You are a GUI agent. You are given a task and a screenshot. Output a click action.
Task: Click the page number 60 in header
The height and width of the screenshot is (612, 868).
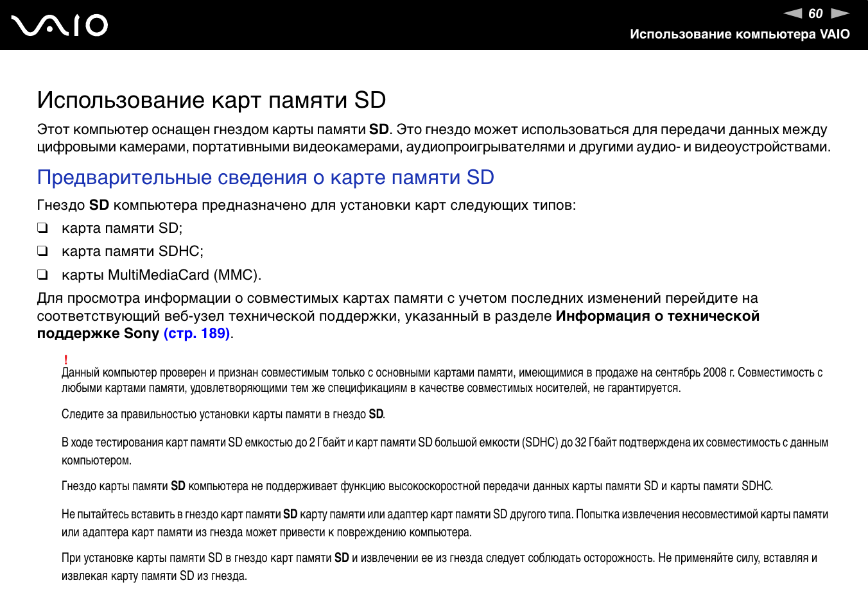click(815, 13)
